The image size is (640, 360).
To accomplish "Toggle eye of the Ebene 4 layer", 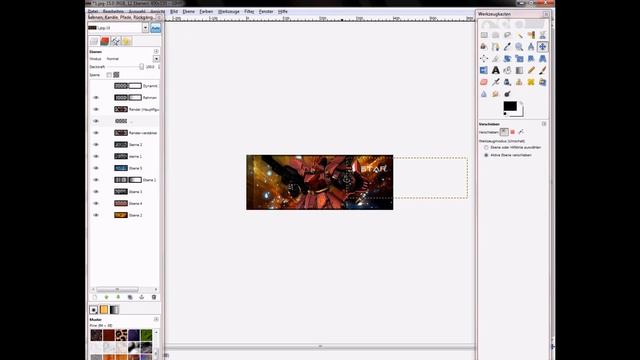I will point(96,203).
